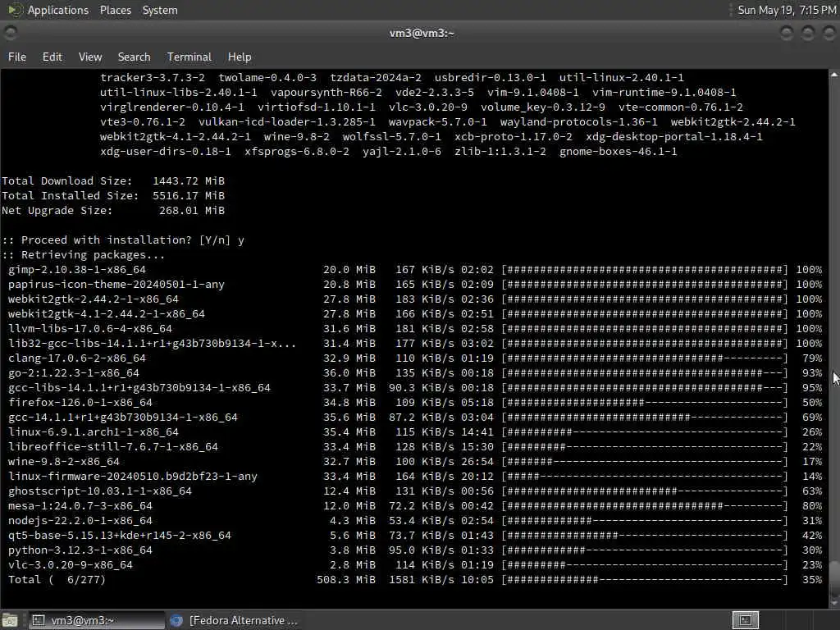Viewport: 840px width, 630px height.
Task: Click the clang progress bar at 79%
Action: point(645,358)
